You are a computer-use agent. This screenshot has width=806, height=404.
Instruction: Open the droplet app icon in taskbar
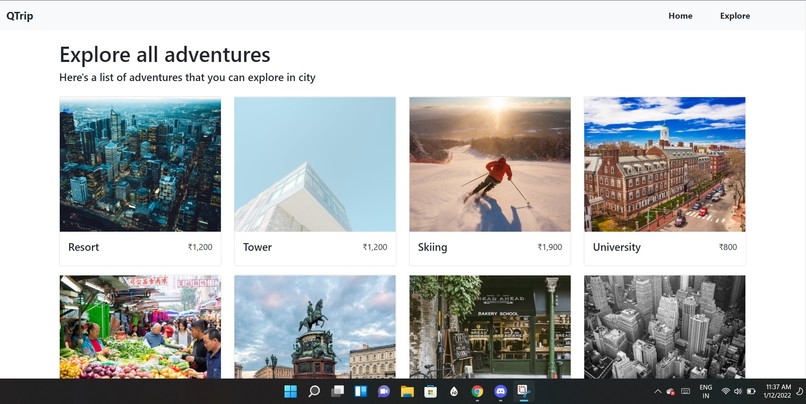pos(454,392)
